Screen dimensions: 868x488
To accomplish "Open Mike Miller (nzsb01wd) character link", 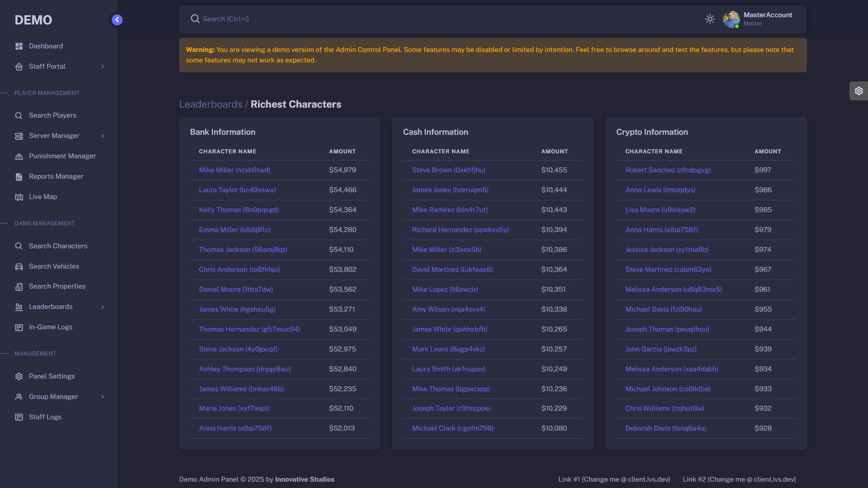I will pyautogui.click(x=234, y=170).
